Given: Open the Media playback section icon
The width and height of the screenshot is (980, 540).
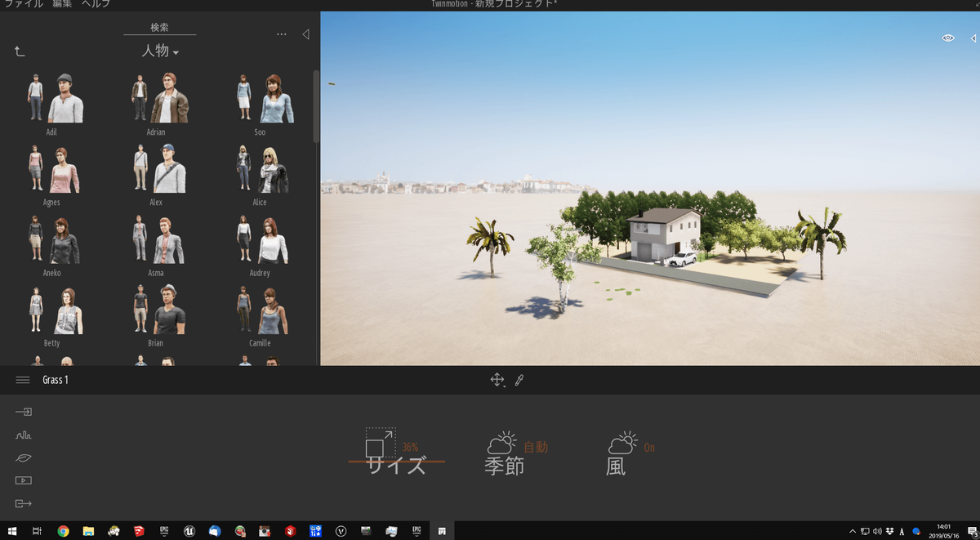Looking at the screenshot, I should pyautogui.click(x=23, y=480).
